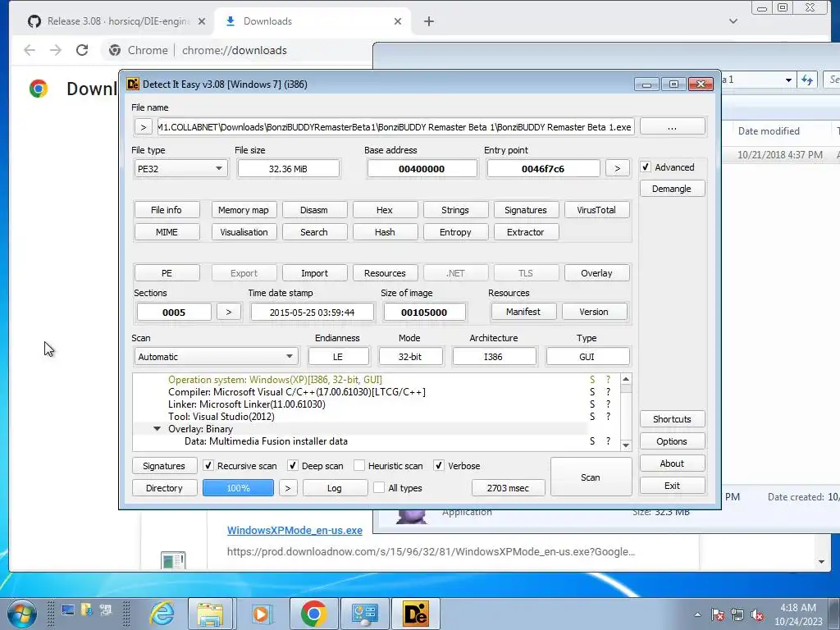Close the Release 3.08 GitHub tab
This screenshot has width=840, height=630.
pos(202,21)
